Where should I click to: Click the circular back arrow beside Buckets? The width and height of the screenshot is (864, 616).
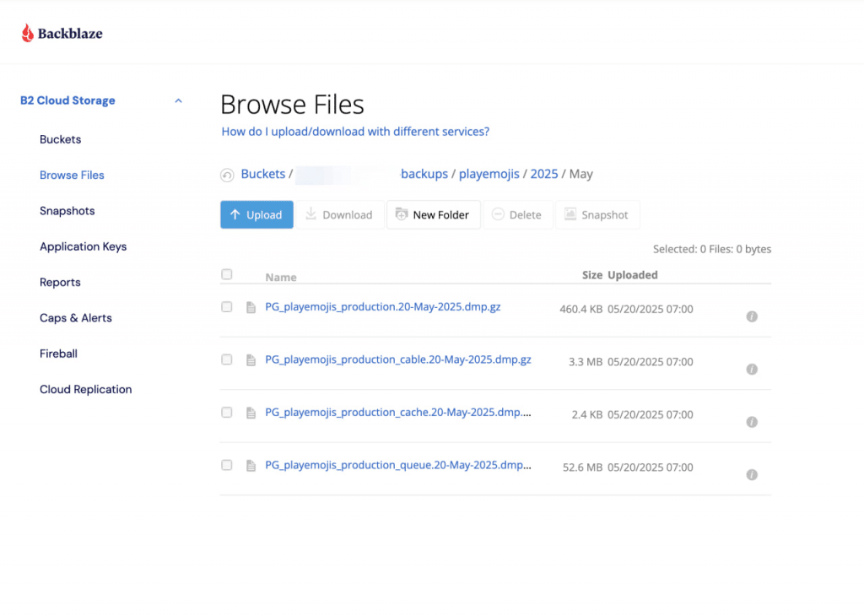click(227, 175)
